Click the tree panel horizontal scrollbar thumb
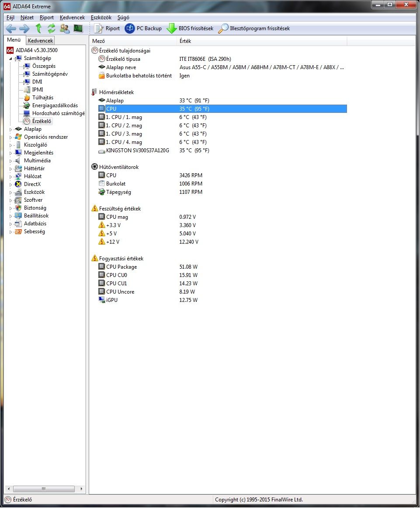The image size is (420, 508). tap(44, 489)
